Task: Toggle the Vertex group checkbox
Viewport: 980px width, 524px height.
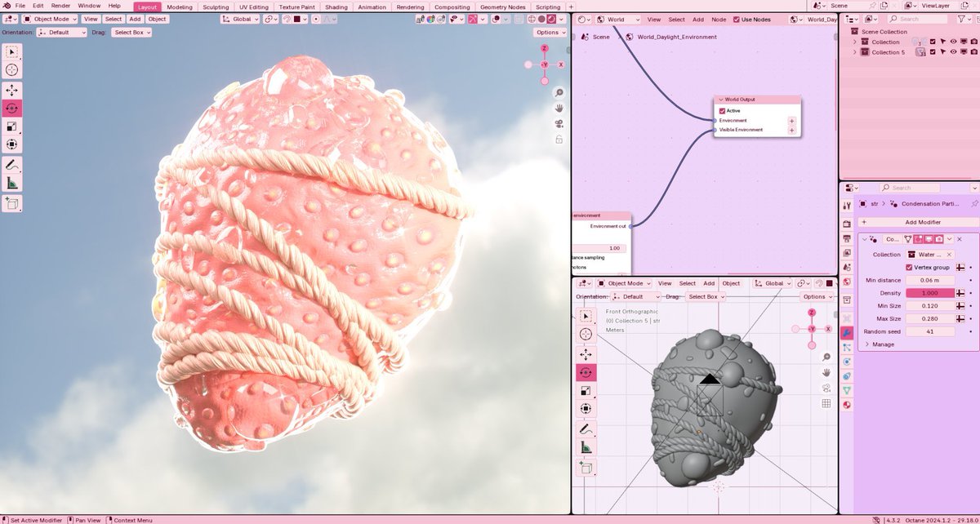Action: coord(910,267)
